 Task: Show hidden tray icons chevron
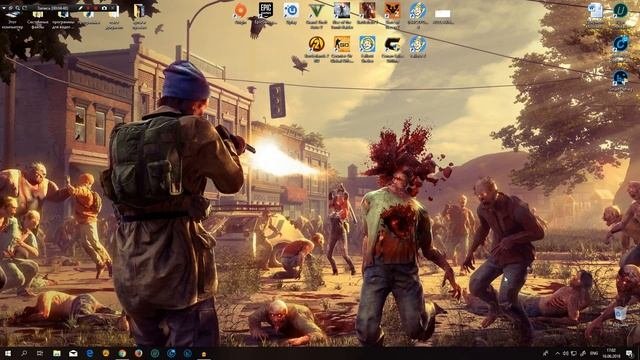557,353
